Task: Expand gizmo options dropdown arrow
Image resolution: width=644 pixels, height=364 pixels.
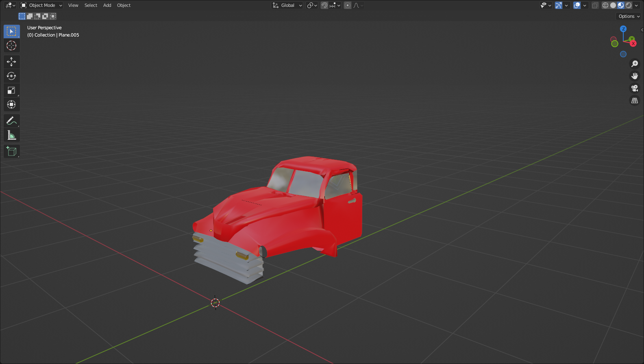Action: [566, 5]
